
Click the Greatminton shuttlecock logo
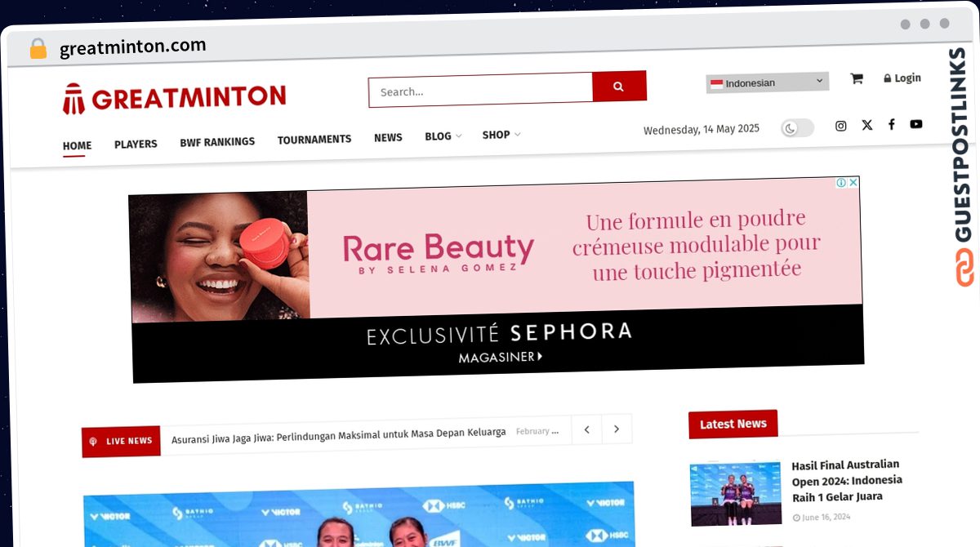[174, 98]
